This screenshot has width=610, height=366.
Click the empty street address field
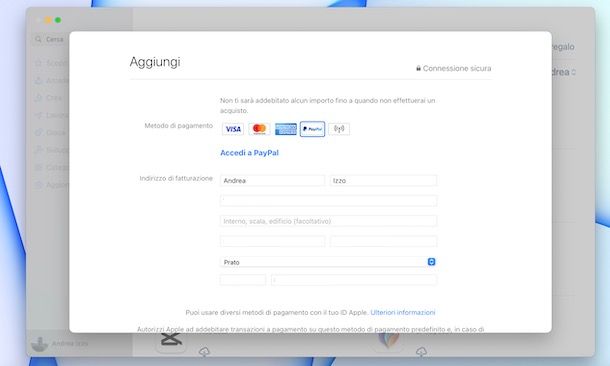tap(328, 201)
